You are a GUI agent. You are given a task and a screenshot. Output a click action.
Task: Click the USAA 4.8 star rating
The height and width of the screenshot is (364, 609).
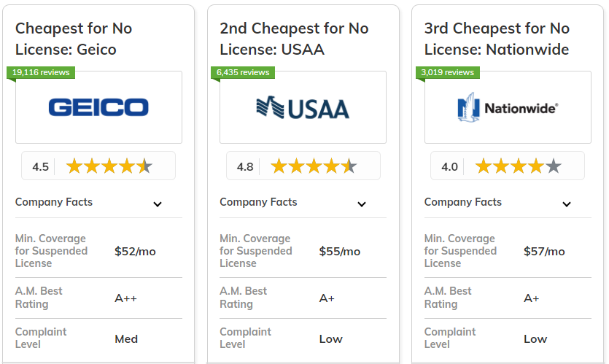click(x=303, y=166)
